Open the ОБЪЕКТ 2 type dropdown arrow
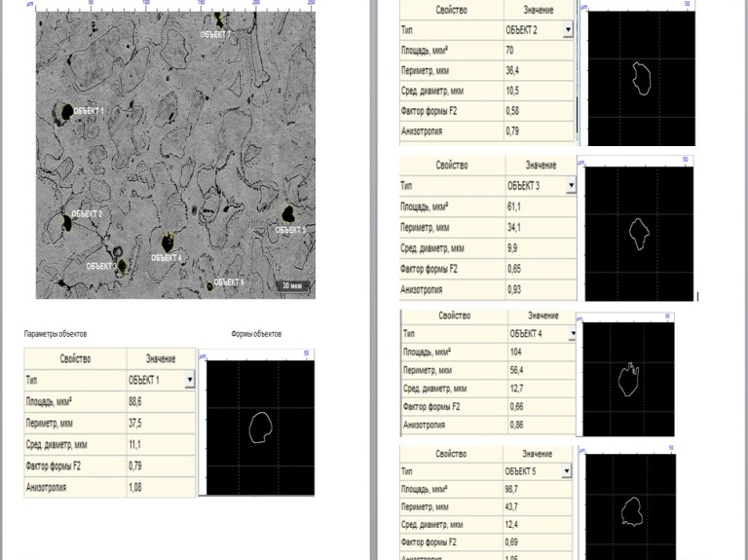The height and width of the screenshot is (560, 748). [x=568, y=29]
